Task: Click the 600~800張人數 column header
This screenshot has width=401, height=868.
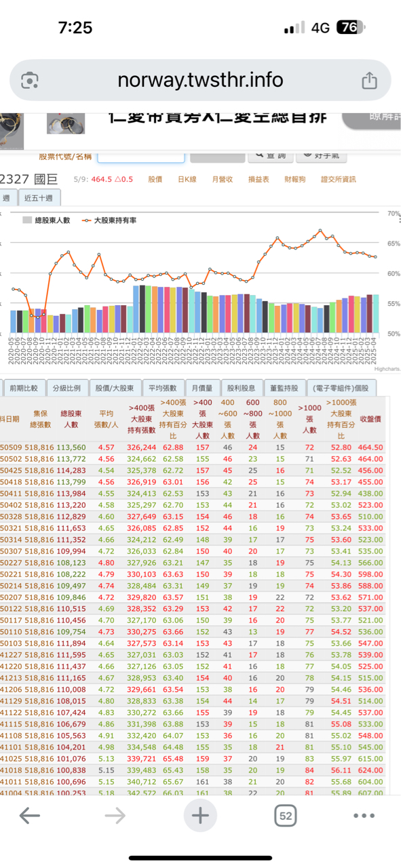Action: tap(253, 418)
